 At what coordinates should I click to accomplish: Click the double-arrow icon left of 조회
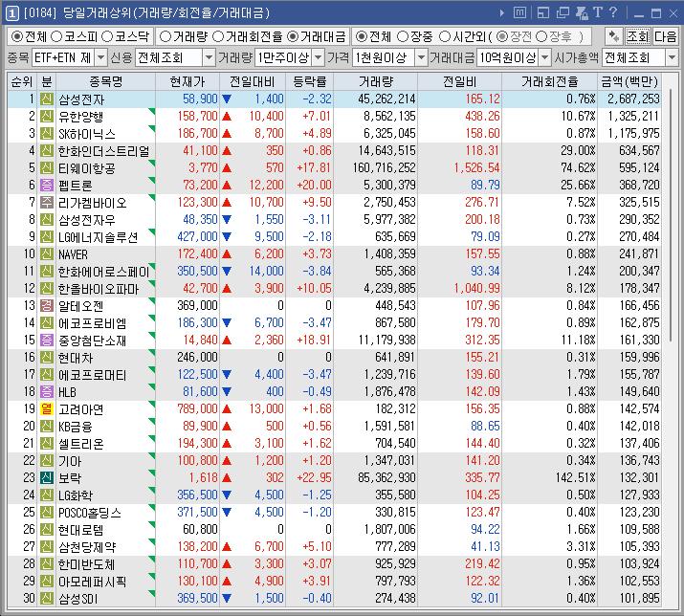click(614, 36)
